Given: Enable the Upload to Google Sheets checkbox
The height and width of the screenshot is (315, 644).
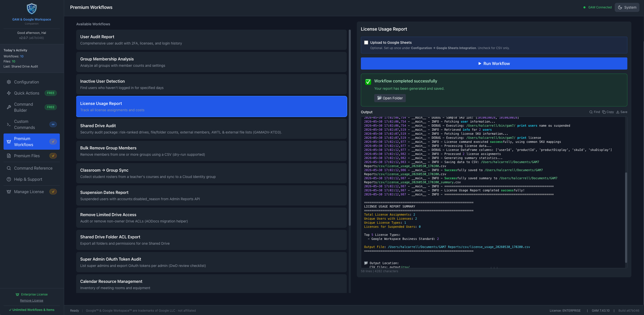Looking at the screenshot, I should pos(366,43).
